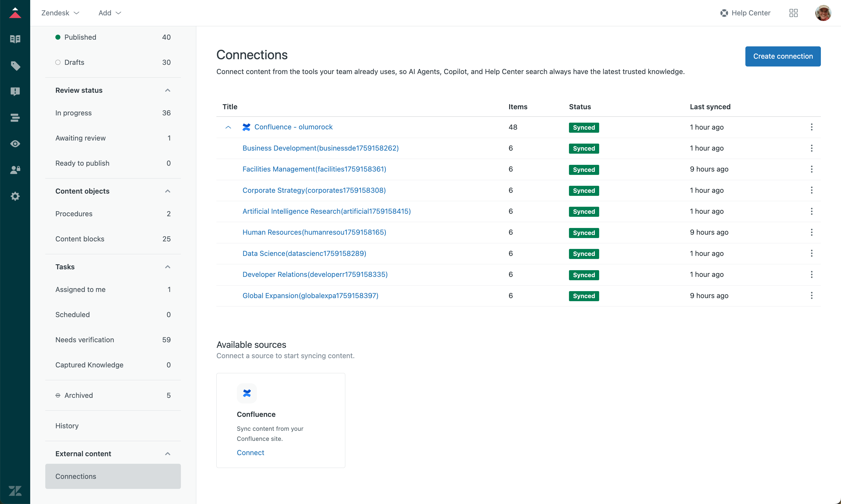Click the tag icon in left sidebar
Screen dimensions: 841x504
(x=15, y=66)
